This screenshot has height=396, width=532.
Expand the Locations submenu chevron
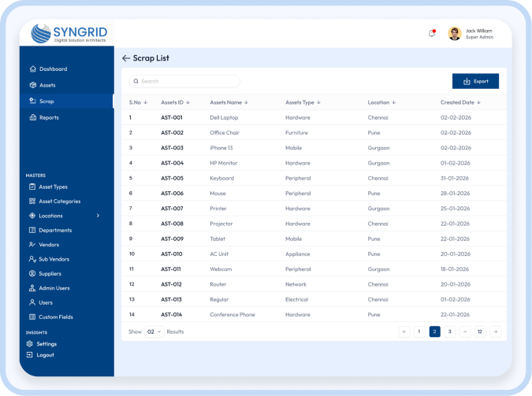pos(99,216)
